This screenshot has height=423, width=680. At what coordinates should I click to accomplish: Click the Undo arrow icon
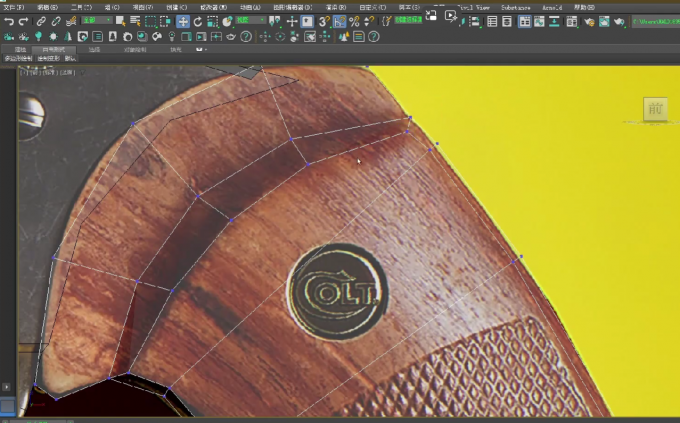9,21
